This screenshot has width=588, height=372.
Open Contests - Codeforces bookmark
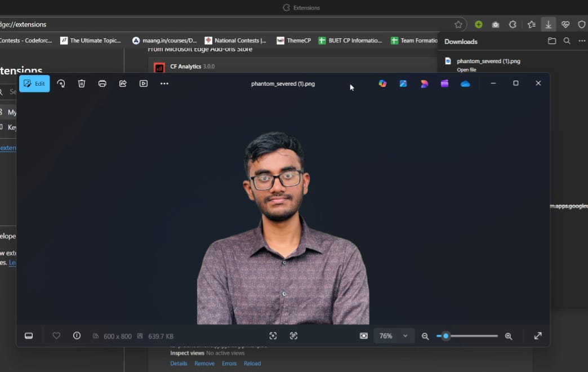coord(26,41)
